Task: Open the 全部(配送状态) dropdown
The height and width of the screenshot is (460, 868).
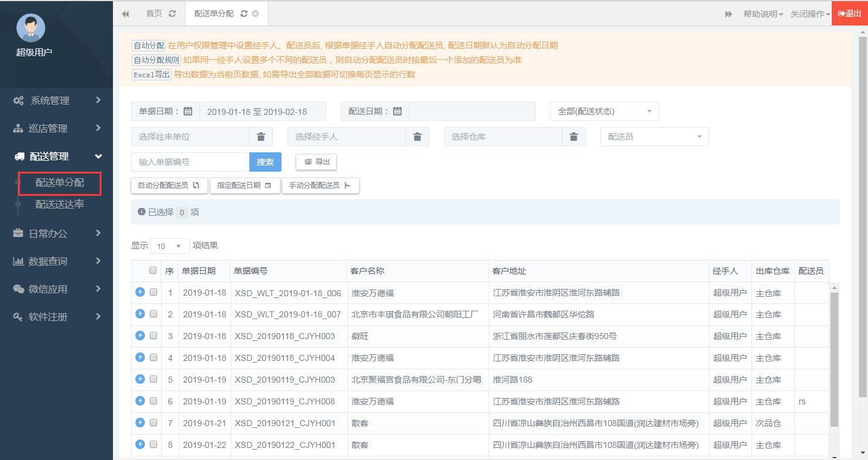Action: (605, 111)
